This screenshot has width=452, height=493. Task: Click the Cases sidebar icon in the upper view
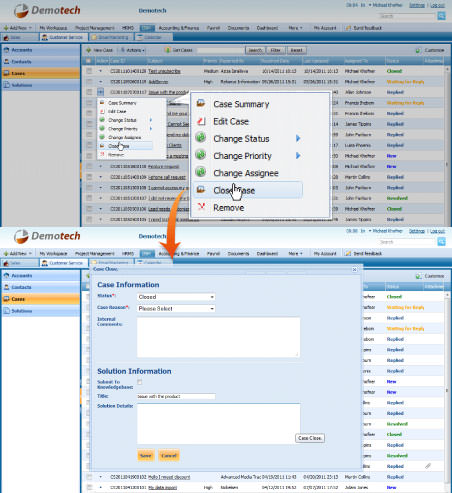(6, 73)
